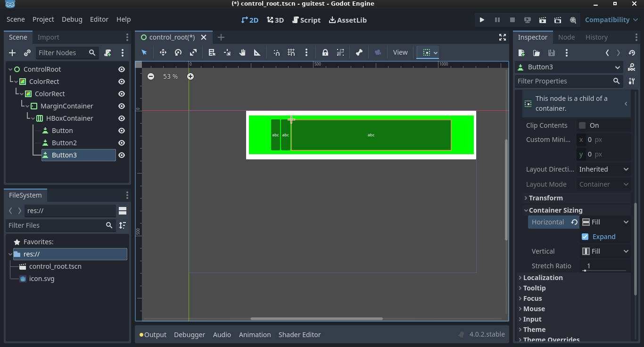Open the AssetLib workspace
The width and height of the screenshot is (644, 347).
click(x=347, y=20)
